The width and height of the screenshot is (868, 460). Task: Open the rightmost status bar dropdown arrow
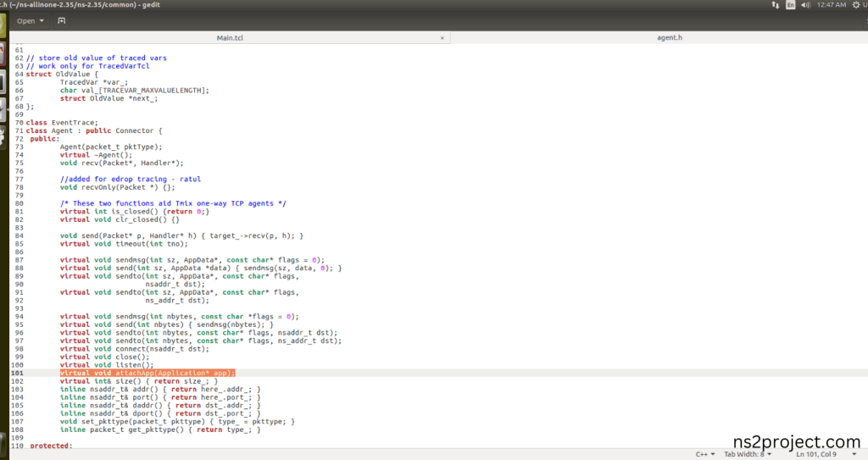(x=856, y=454)
